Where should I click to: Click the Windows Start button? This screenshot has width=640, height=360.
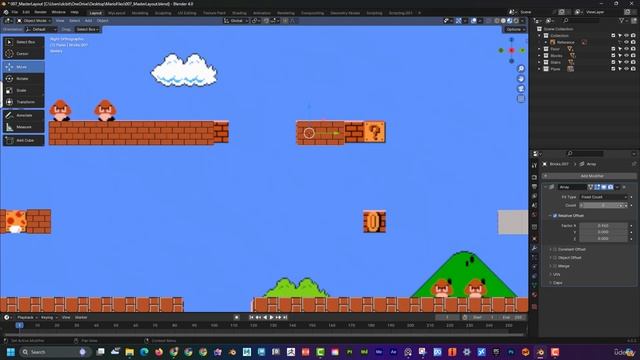tap(11, 352)
